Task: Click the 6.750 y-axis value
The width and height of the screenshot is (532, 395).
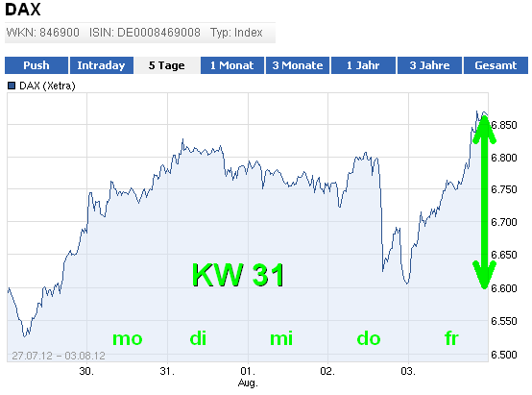Action: click(x=504, y=189)
